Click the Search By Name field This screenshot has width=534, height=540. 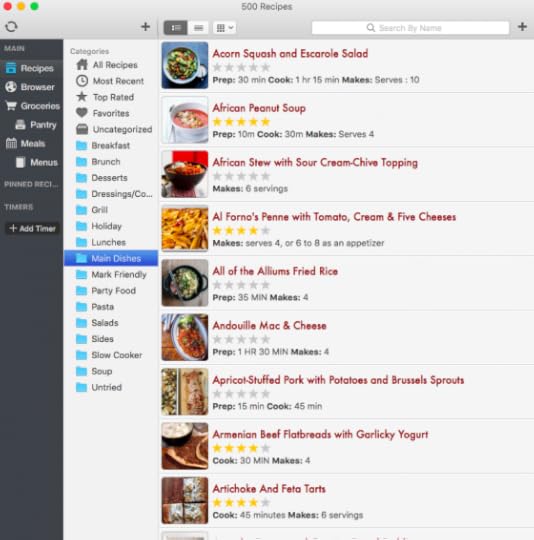coord(410,28)
